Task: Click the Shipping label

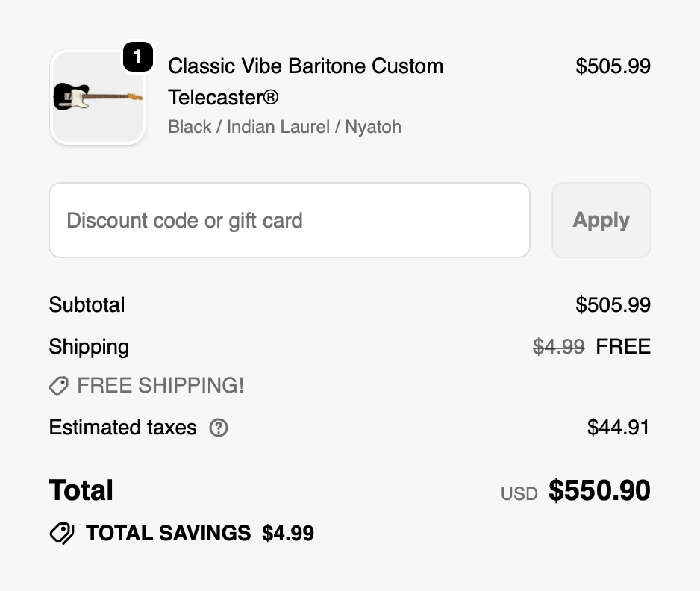Action: pyautogui.click(x=89, y=346)
